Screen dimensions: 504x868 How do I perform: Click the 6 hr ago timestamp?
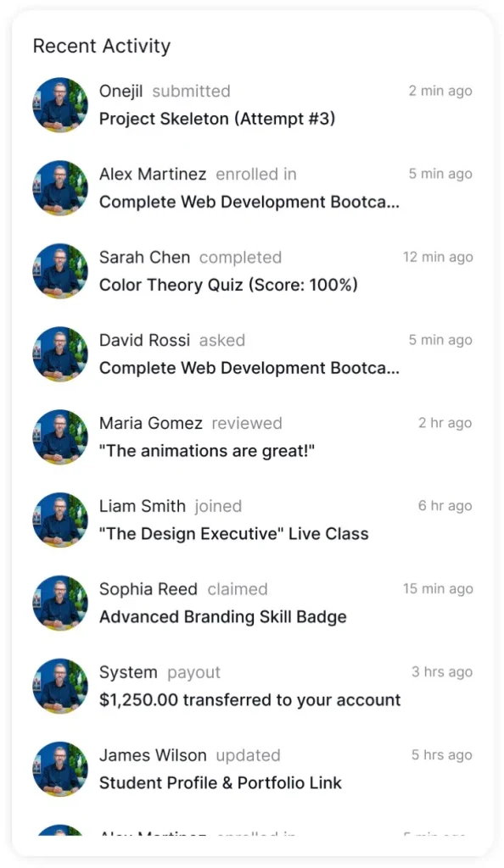point(445,507)
